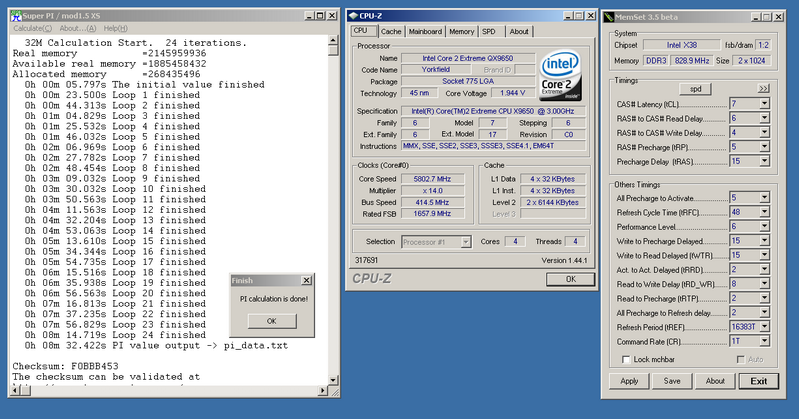This screenshot has width=799, height=419.
Task: Switch to the About tab in CPU-Z
Action: (x=519, y=32)
